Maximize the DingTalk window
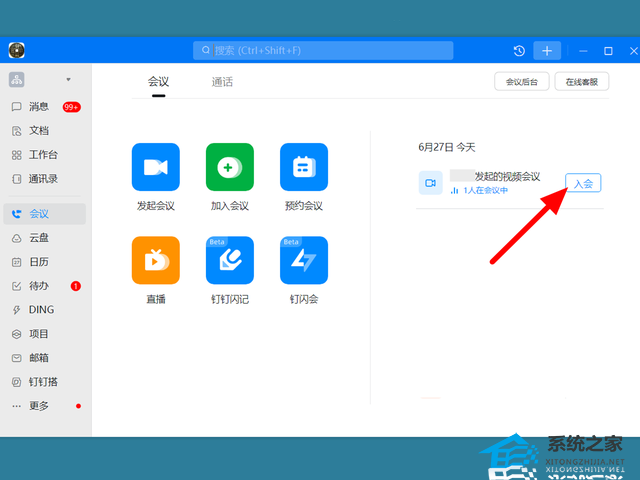The width and height of the screenshot is (640, 480). click(608, 51)
